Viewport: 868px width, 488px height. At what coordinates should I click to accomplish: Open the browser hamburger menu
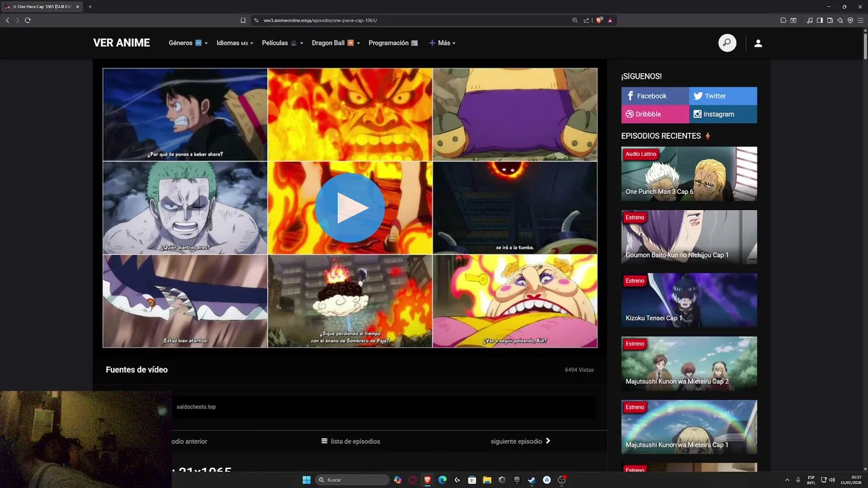(x=861, y=20)
